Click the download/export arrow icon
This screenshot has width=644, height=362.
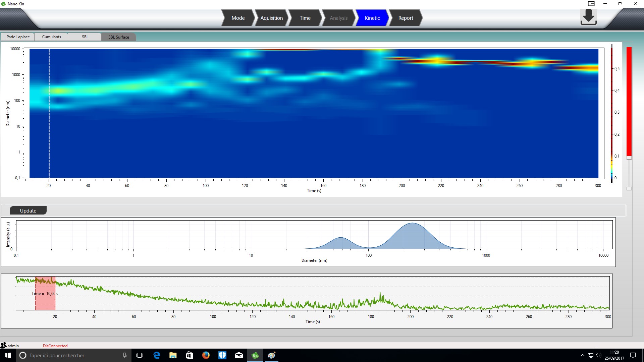tap(588, 17)
